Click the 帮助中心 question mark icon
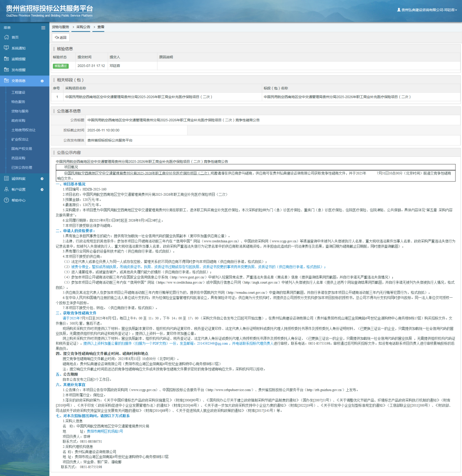 pos(6,200)
